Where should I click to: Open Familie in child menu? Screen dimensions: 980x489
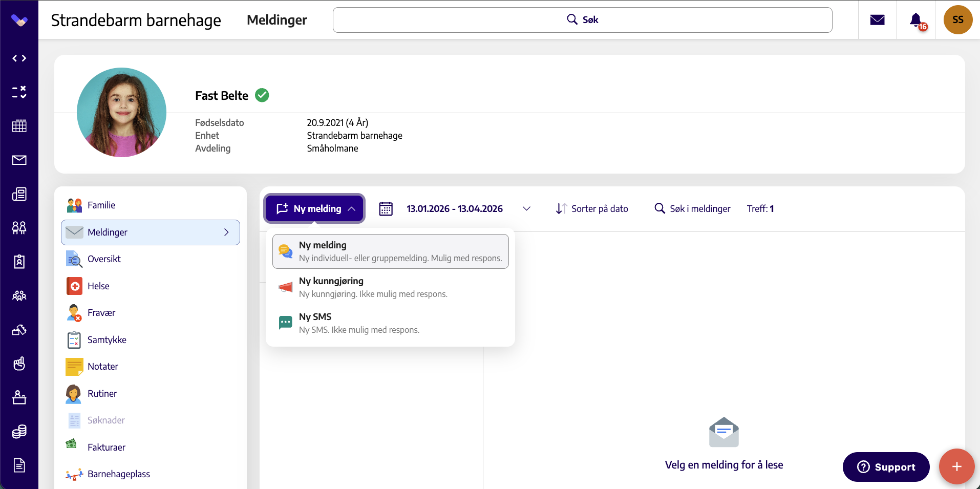[151, 205]
